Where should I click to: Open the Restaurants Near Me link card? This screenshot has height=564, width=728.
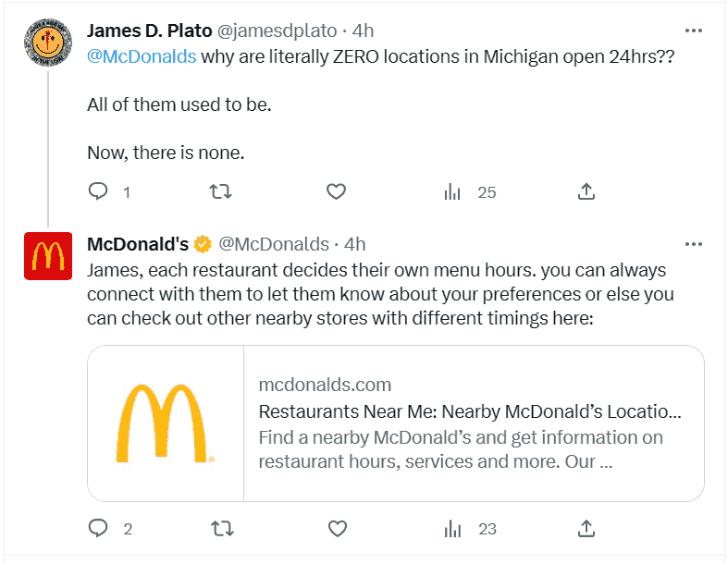pyautogui.click(x=471, y=411)
